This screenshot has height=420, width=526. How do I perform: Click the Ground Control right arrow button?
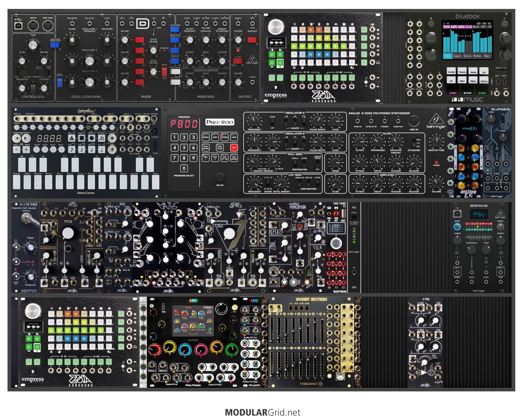(x=26, y=138)
